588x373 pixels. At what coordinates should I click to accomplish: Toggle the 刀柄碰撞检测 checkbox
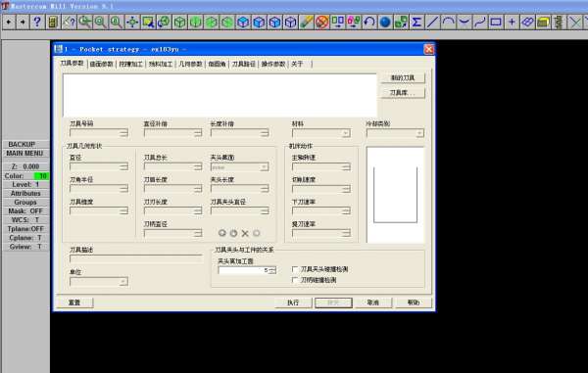pyautogui.click(x=295, y=280)
